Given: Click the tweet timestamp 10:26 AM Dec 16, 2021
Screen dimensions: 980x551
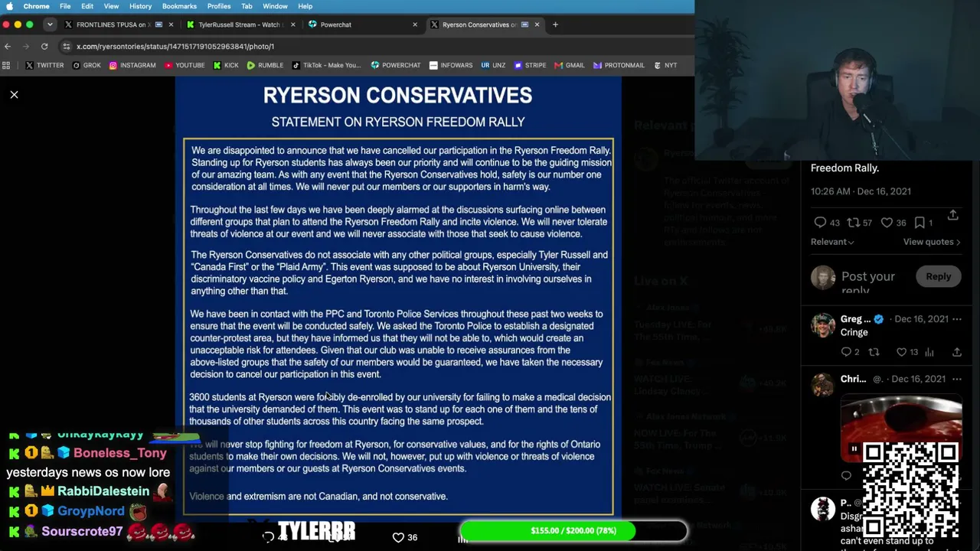Looking at the screenshot, I should 861,191.
